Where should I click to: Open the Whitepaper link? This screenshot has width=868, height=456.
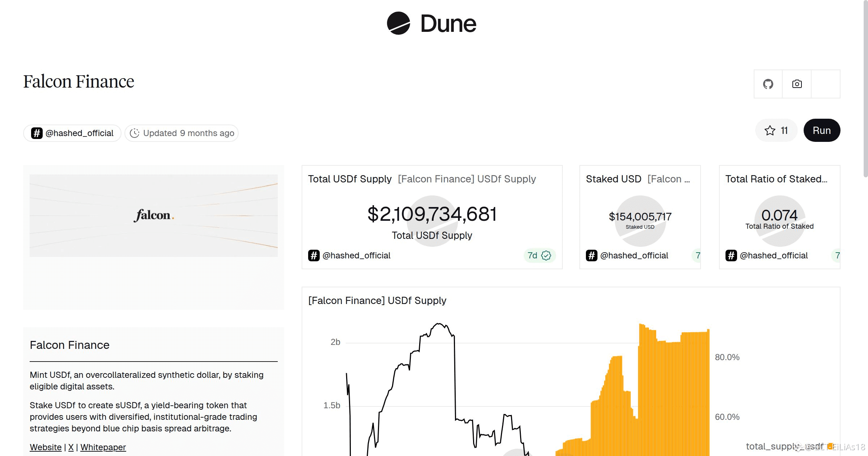coord(103,447)
